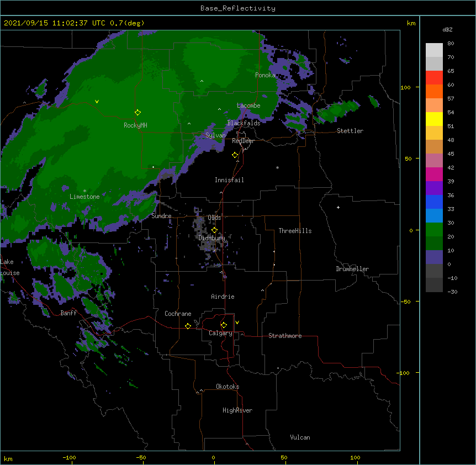Click the white asterisk marker east of Innisfail

pos(277,167)
